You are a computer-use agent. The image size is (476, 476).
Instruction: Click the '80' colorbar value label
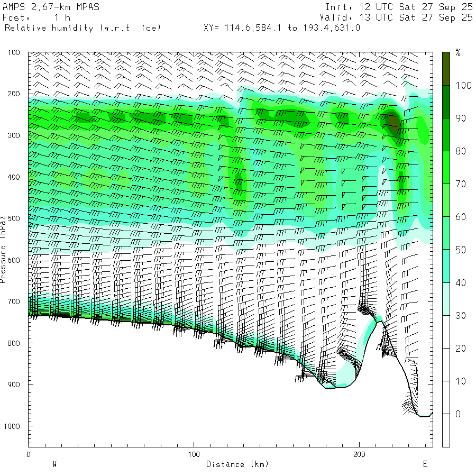coord(461,151)
